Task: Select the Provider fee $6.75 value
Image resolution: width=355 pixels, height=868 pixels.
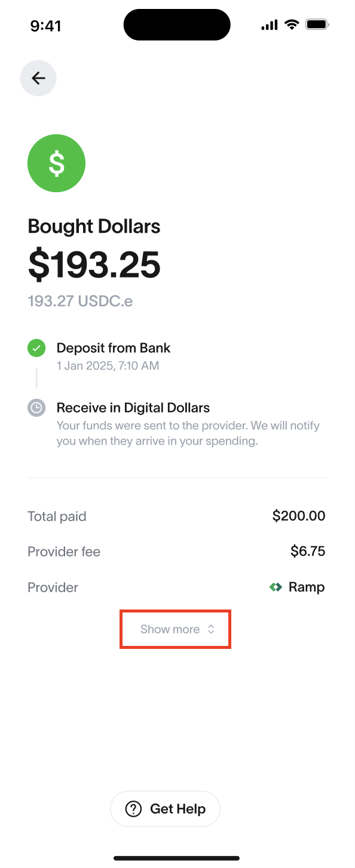Action: point(308,552)
